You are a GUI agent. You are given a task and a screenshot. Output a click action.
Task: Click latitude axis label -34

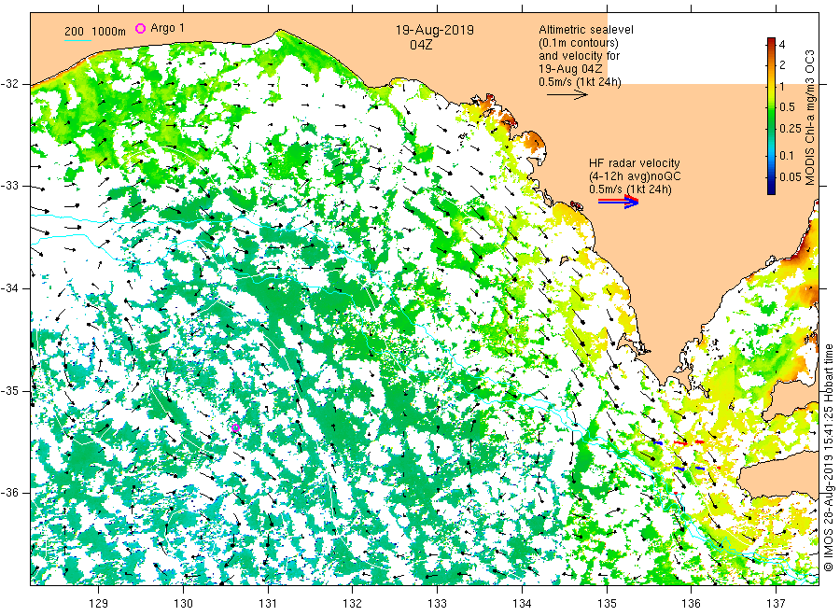pyautogui.click(x=10, y=288)
